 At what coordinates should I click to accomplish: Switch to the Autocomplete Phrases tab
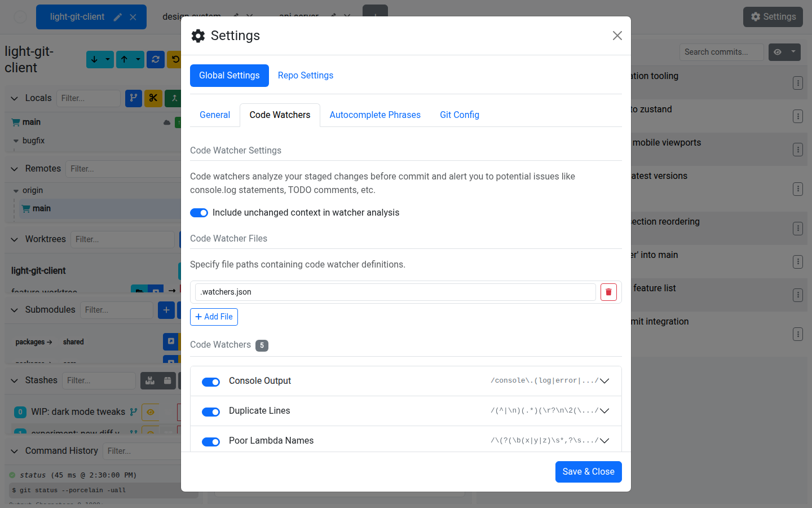coord(375,115)
